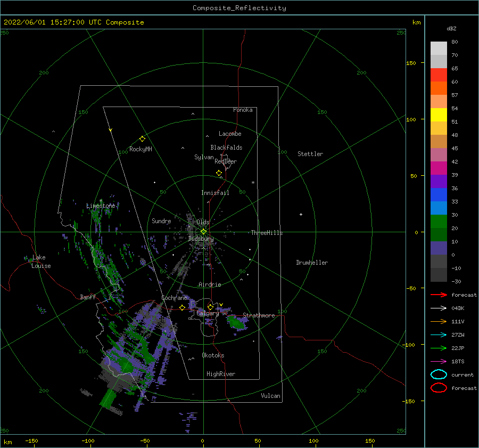Click the Limestone label
The width and height of the screenshot is (479, 448).
click(101, 206)
